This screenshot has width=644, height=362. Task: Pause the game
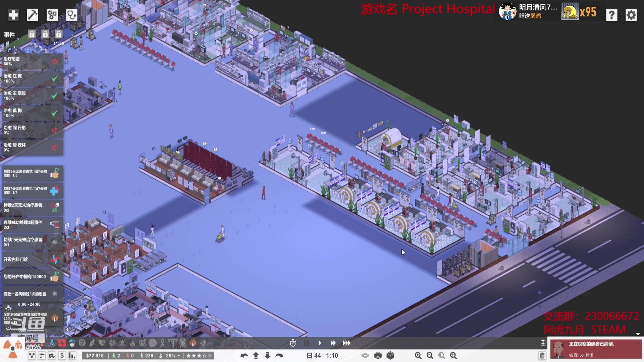tap(306, 343)
